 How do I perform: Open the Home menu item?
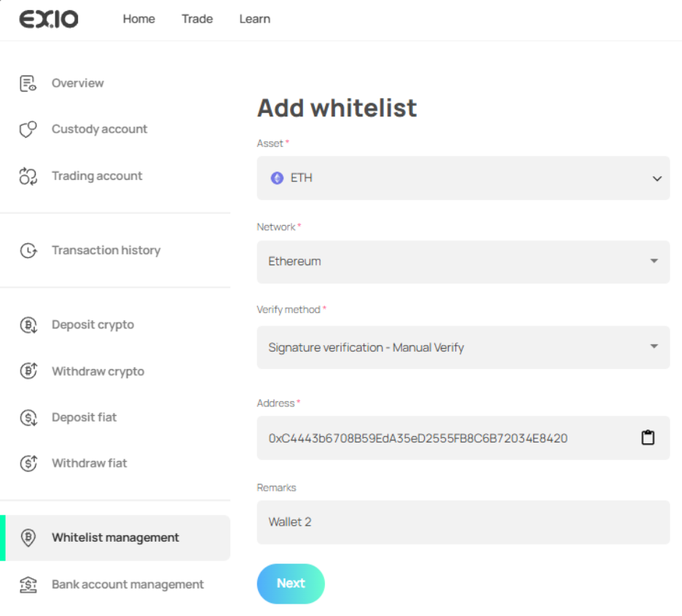[x=138, y=20]
